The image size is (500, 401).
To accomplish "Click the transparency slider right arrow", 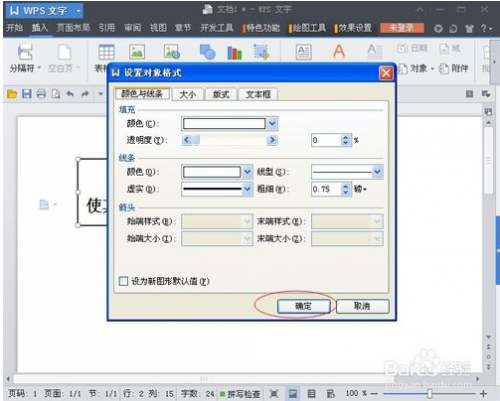I will 272,140.
